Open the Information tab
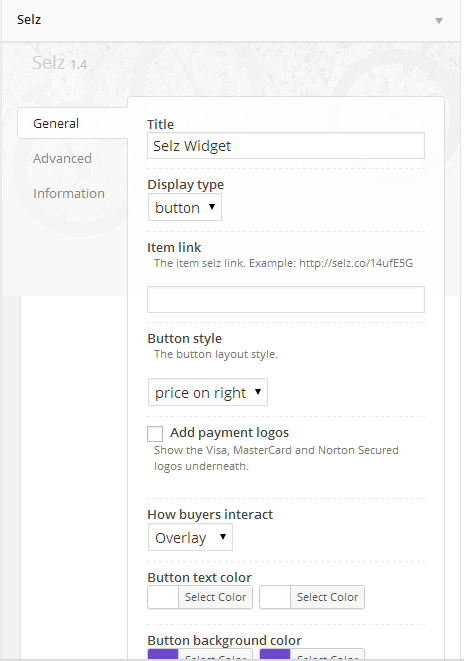The width and height of the screenshot is (464, 661). (x=69, y=193)
